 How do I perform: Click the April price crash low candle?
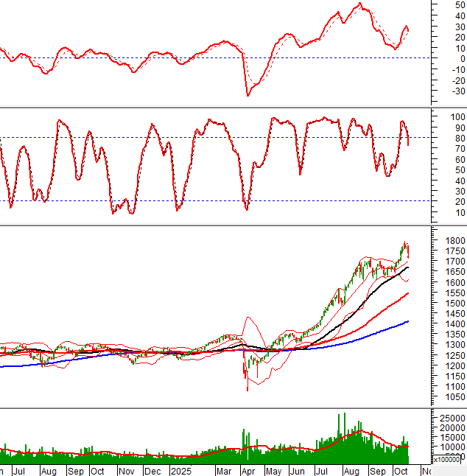[x=247, y=388]
